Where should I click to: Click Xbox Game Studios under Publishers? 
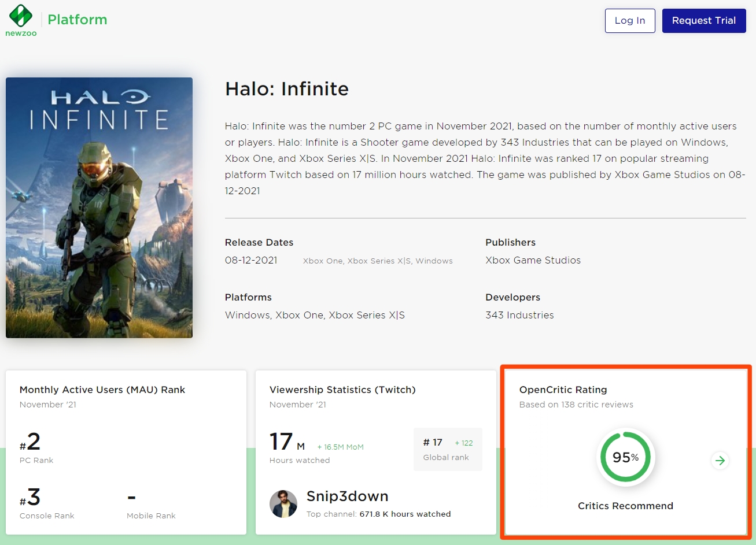tap(533, 260)
